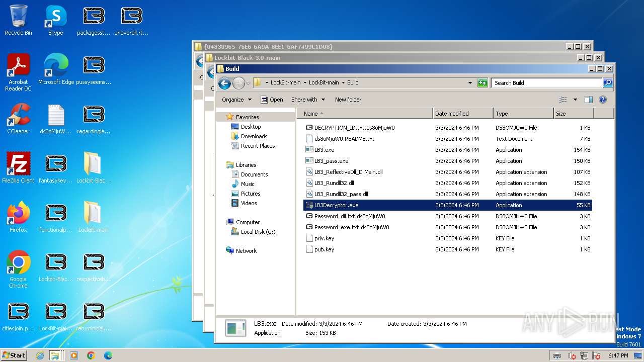
Task: Open Music library in sidebar
Action: [x=248, y=184]
